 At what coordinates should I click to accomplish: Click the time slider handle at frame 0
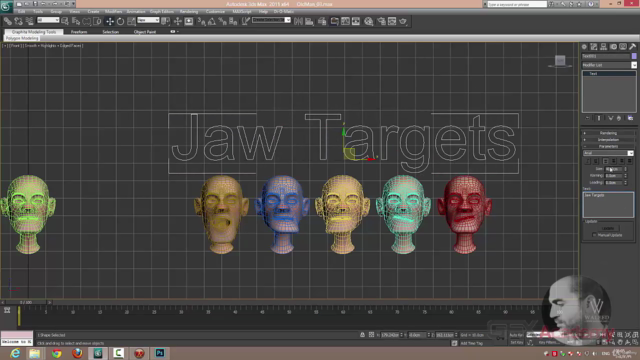19,316
